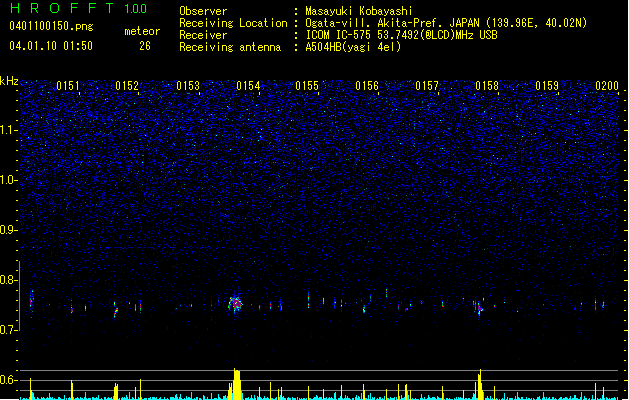Click the Ogata-vill. Akita-Pref. JAPAN location text
629x400 pixels.
pos(446,23)
